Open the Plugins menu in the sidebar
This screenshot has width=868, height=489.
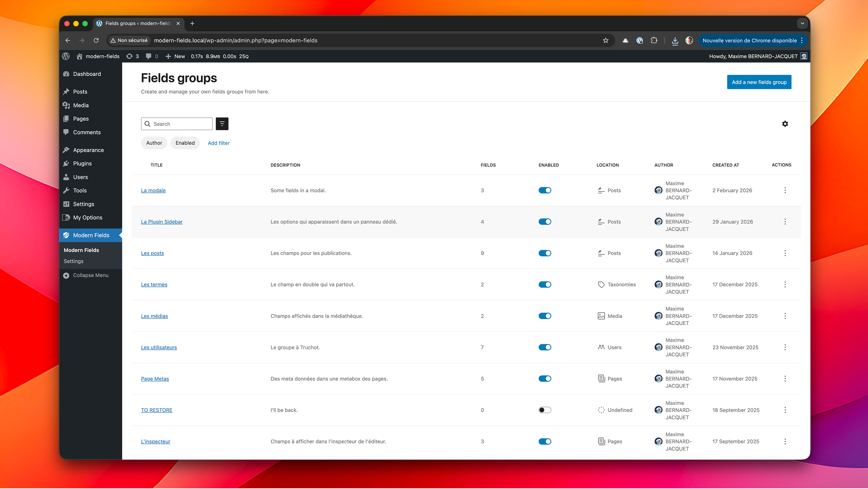(82, 163)
